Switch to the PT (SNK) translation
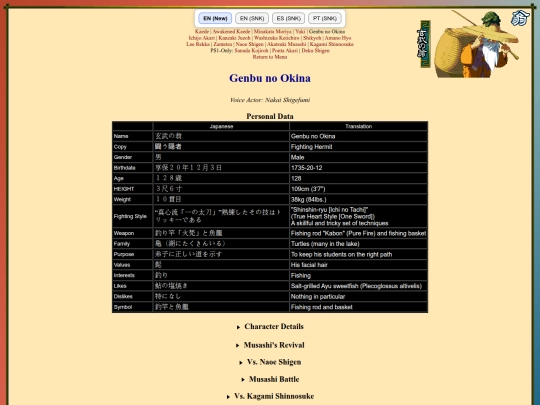This screenshot has width=540, height=405. click(x=325, y=18)
